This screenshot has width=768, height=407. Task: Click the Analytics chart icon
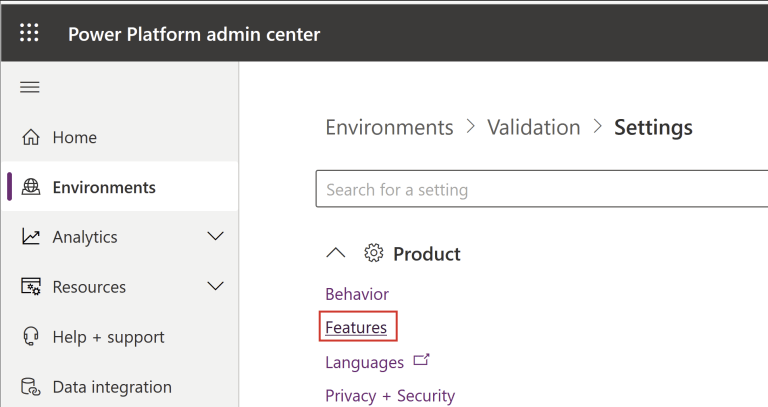[x=31, y=237]
